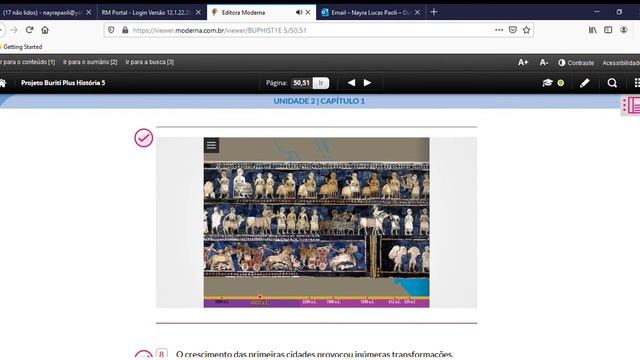Open the hamburger menu on the image
Image resolution: width=640 pixels, height=360 pixels.
211,145
